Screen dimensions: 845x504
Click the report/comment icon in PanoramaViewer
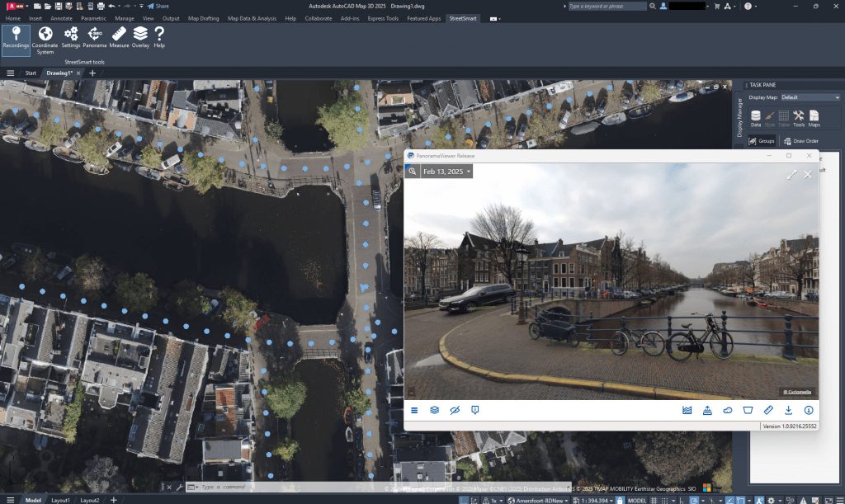coord(474,410)
